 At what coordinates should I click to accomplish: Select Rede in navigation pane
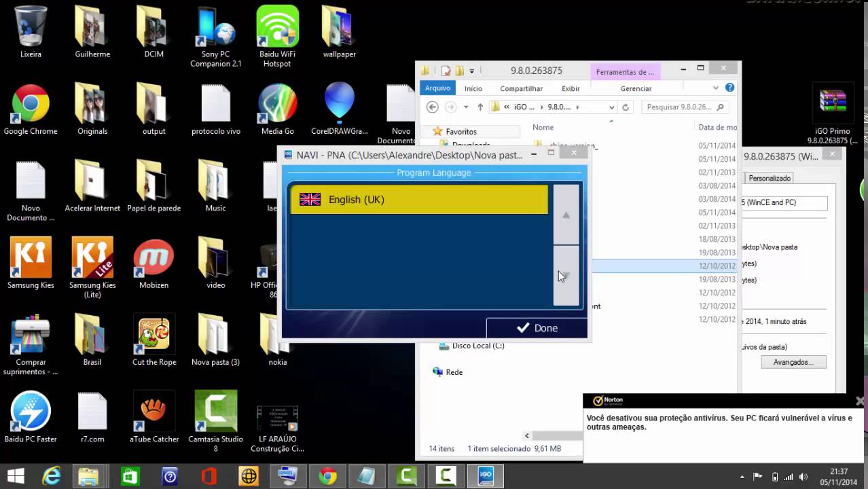click(448, 372)
